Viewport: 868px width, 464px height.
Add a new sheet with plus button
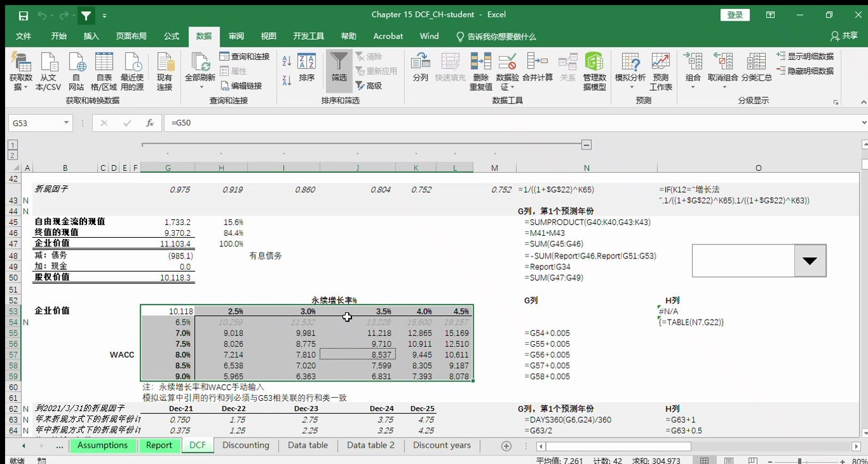(x=506, y=446)
